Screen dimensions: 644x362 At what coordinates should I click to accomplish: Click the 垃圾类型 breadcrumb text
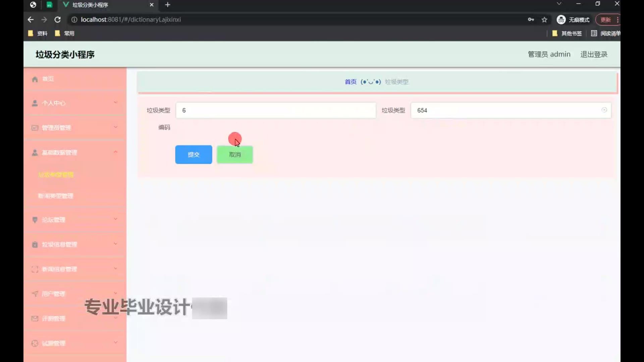point(396,82)
